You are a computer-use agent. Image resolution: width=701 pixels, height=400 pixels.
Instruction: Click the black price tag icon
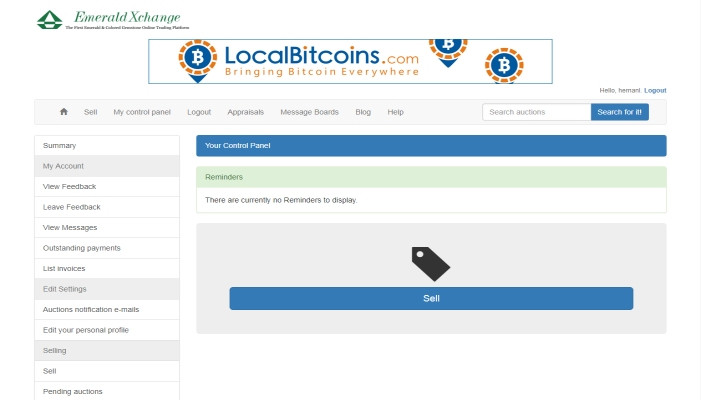pyautogui.click(x=431, y=264)
